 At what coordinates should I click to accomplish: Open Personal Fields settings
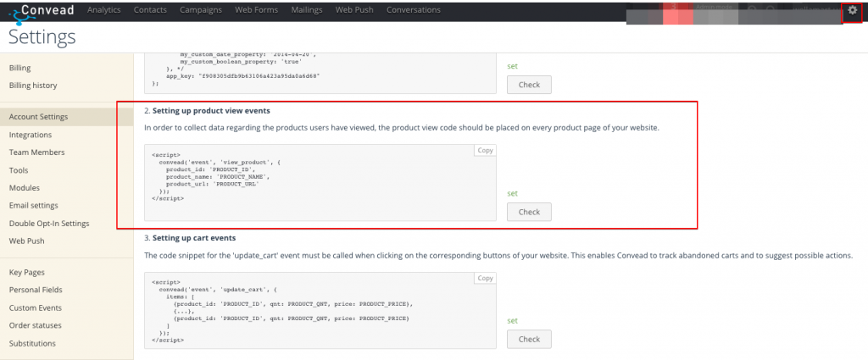[x=36, y=290]
